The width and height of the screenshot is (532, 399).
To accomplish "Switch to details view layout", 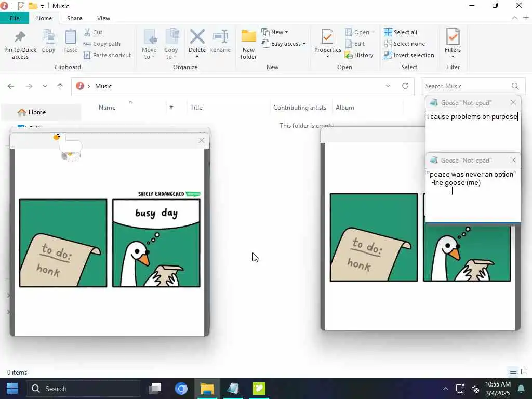I will click(513, 372).
